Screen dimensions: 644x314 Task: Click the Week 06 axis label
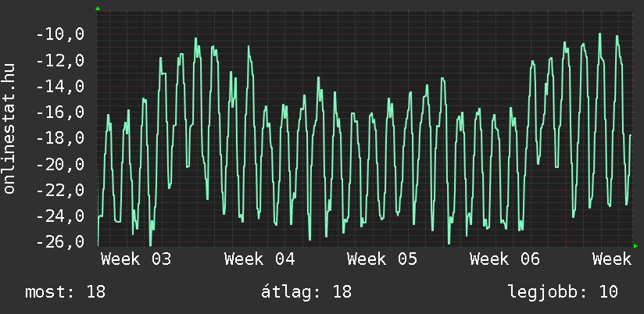coord(506,259)
